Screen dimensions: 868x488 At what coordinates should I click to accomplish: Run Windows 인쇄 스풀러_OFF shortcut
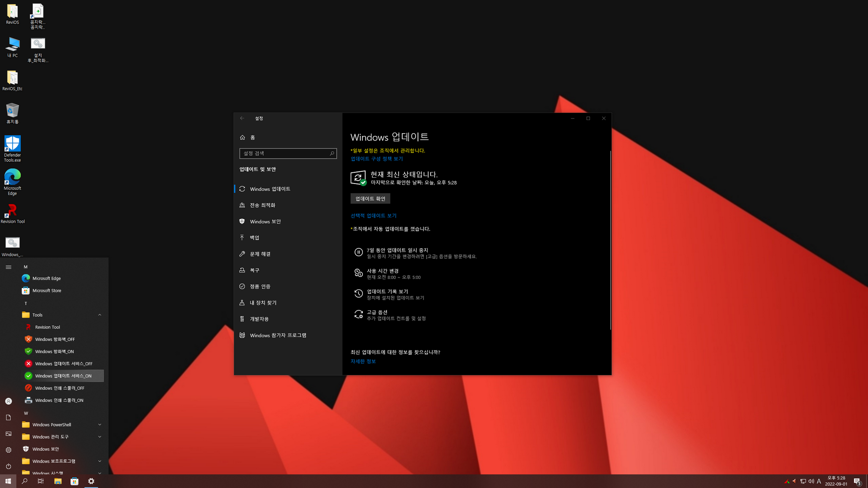pyautogui.click(x=62, y=388)
